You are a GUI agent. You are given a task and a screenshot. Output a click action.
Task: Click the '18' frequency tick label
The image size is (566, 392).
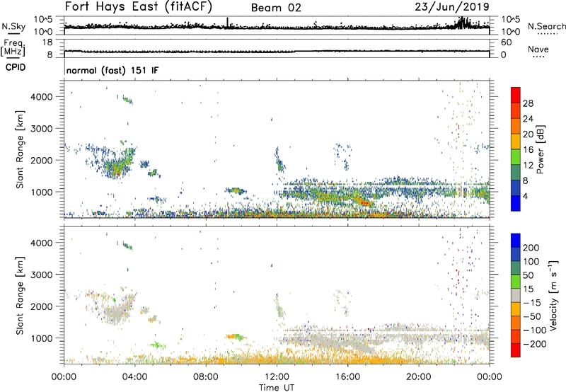pos(47,42)
